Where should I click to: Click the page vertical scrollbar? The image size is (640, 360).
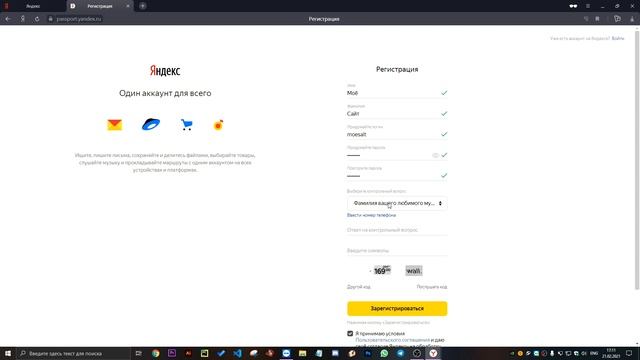(x=637, y=159)
